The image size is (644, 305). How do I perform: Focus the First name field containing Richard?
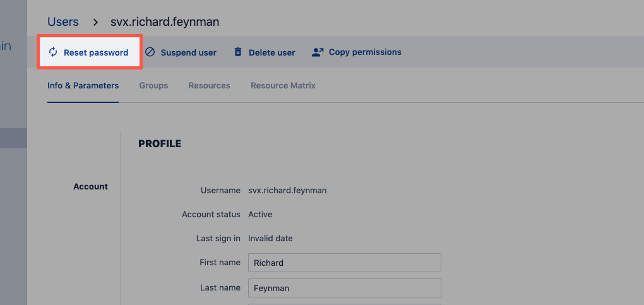tap(344, 263)
